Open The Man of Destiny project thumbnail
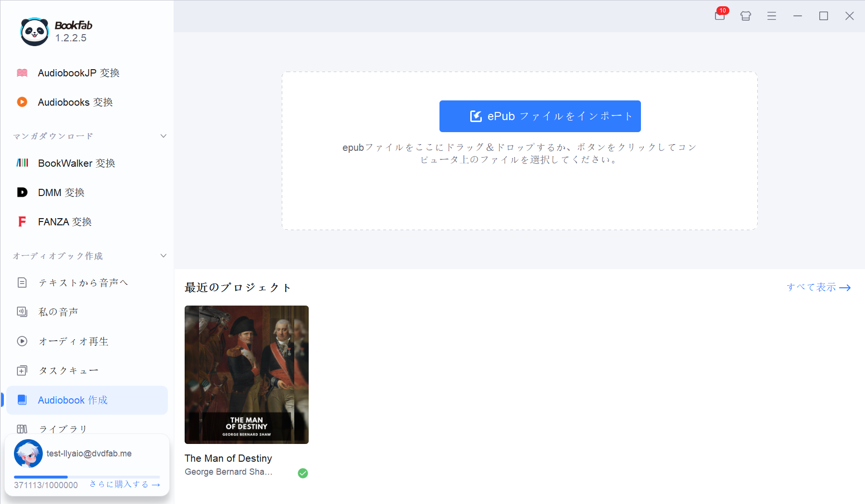The width and height of the screenshot is (865, 504). pyautogui.click(x=246, y=375)
